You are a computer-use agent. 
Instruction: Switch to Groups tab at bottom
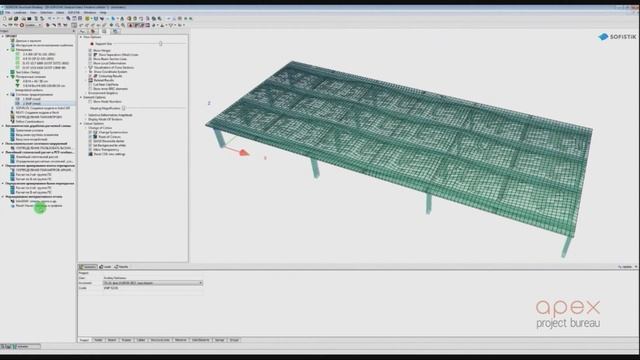pyautogui.click(x=234, y=340)
